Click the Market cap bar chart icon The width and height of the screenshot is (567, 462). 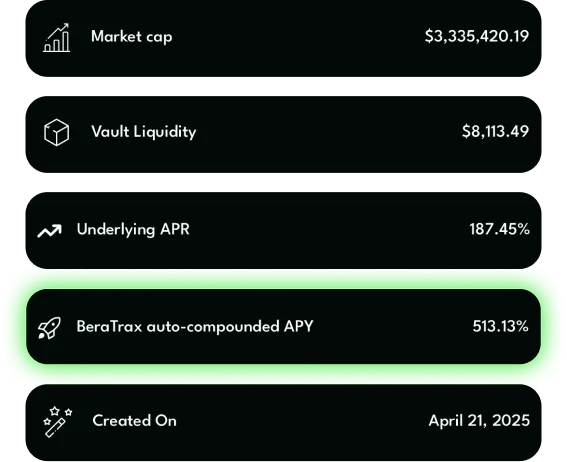(x=56, y=38)
